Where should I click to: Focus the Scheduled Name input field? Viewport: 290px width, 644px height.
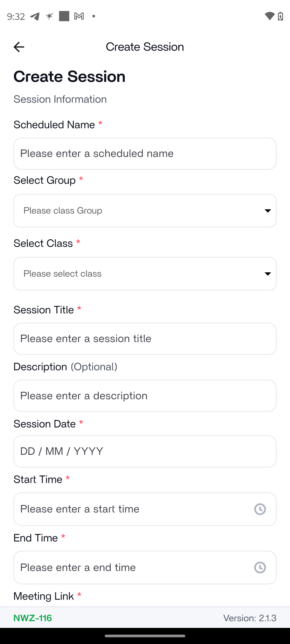coord(145,153)
